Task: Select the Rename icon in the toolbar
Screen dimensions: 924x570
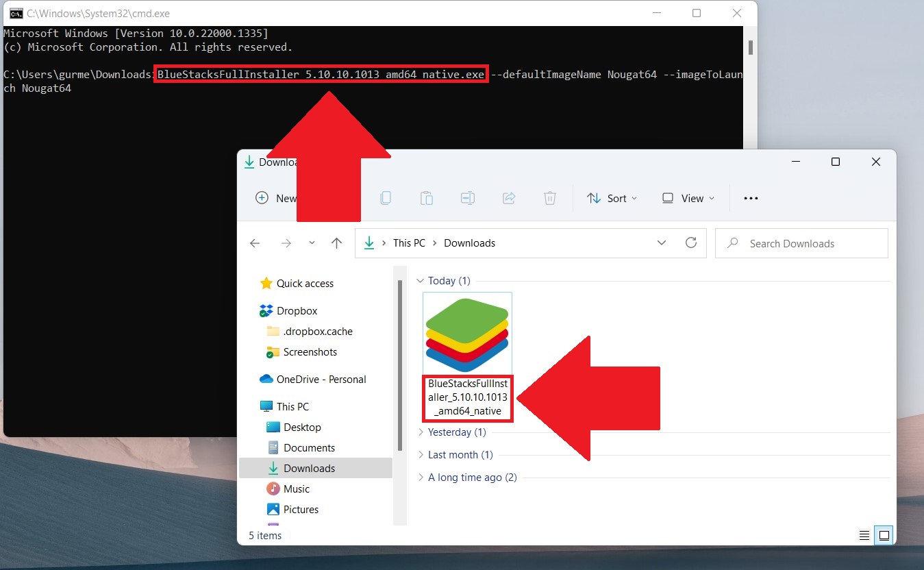Action: coord(468,198)
